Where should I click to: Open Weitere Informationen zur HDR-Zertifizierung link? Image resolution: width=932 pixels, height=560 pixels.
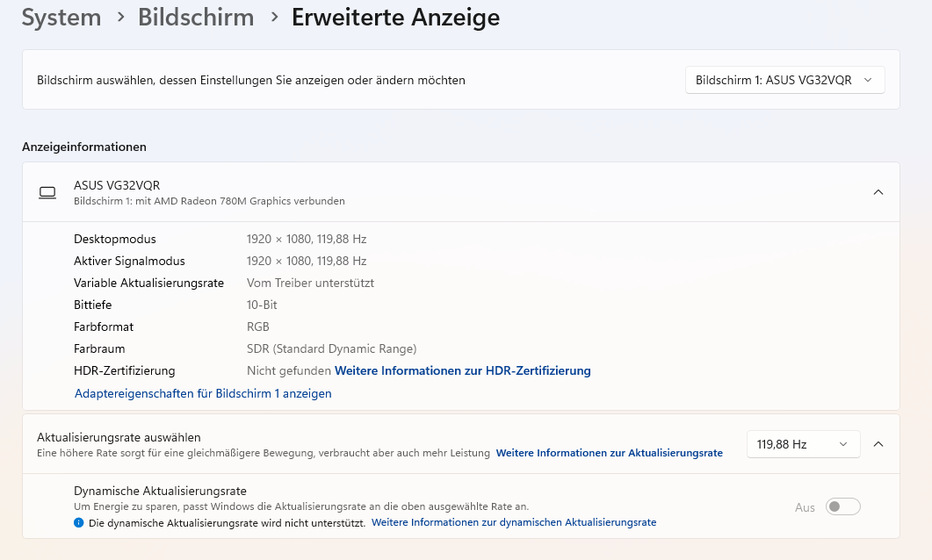point(462,370)
